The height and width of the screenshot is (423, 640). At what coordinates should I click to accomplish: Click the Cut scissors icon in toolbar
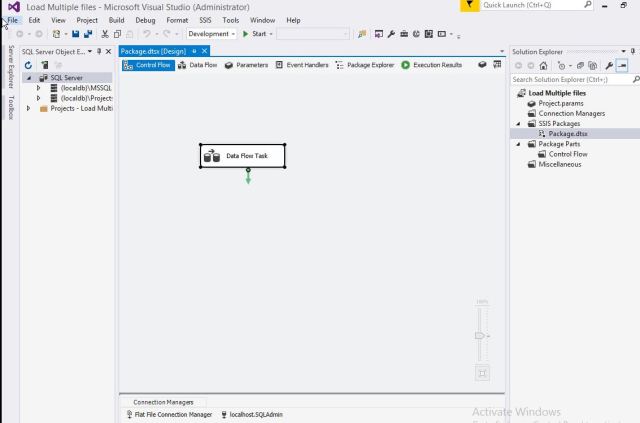coord(105,34)
